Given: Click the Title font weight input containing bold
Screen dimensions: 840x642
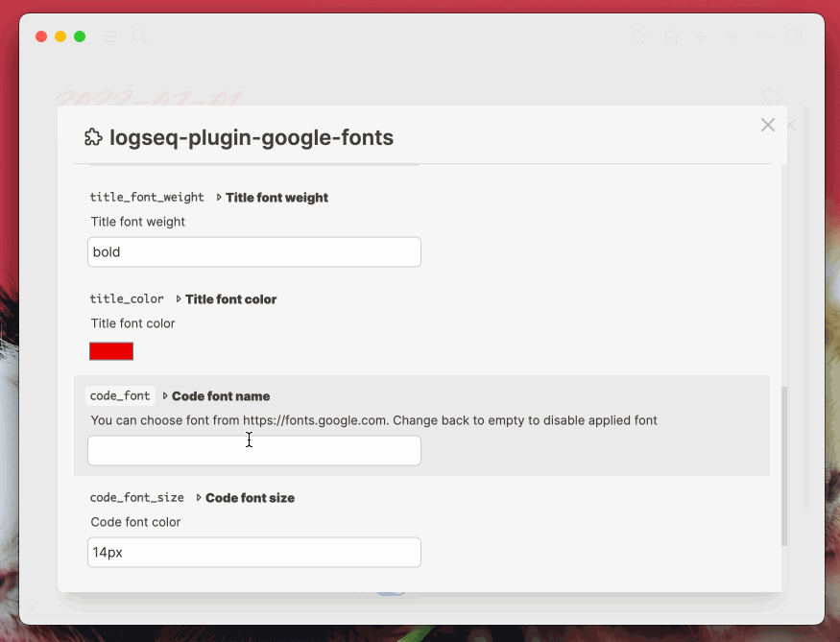Looking at the screenshot, I should (x=254, y=252).
